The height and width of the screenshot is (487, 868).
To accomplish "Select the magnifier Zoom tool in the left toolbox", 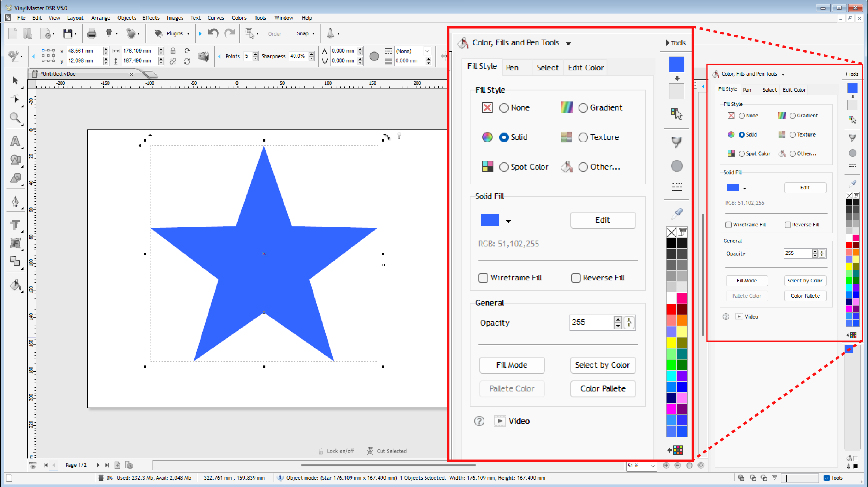I will [x=16, y=118].
